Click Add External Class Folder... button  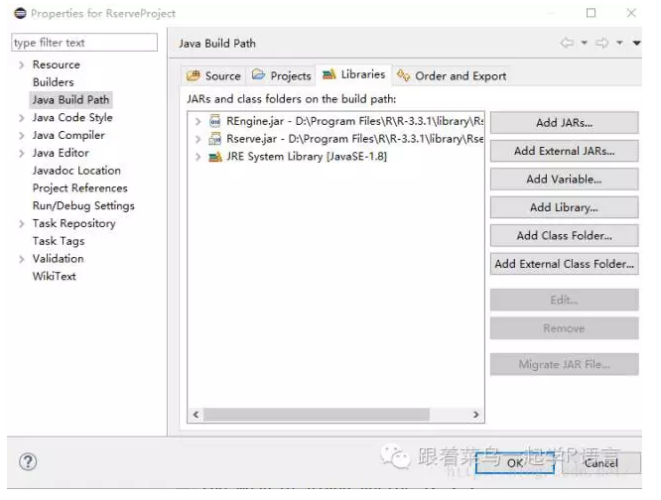[564, 264]
